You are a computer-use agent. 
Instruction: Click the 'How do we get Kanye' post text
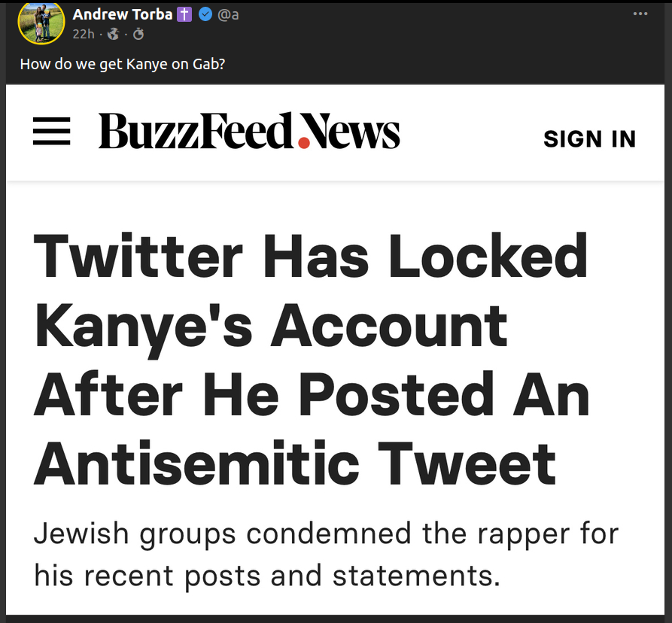click(123, 64)
